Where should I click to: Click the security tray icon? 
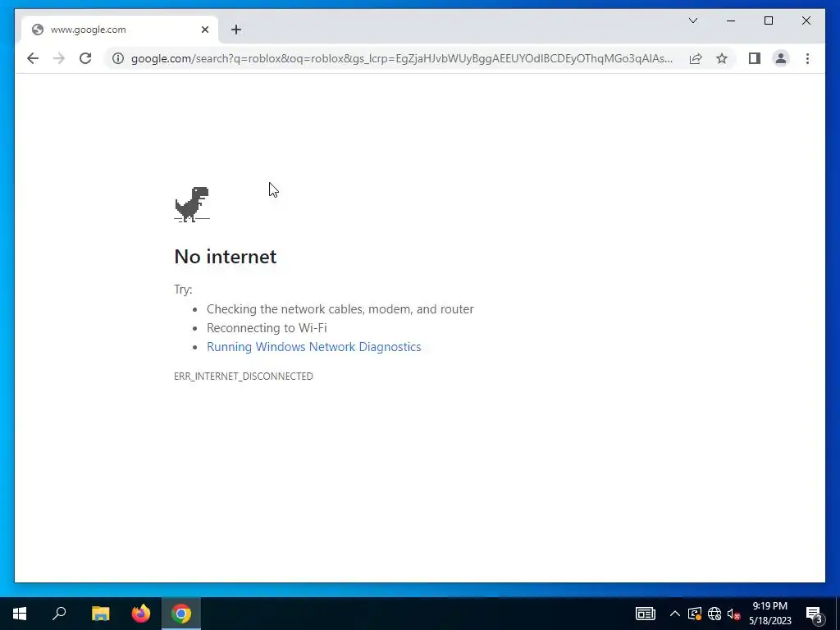695,614
